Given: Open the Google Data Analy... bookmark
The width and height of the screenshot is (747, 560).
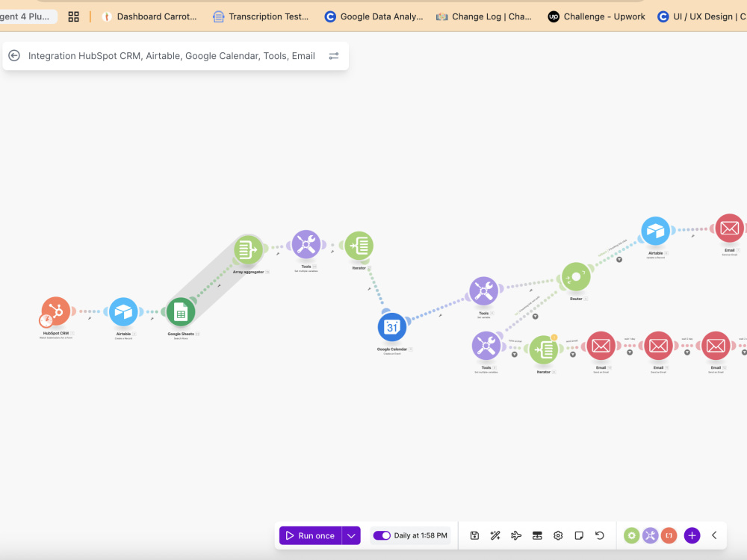Looking at the screenshot, I should pos(373,16).
